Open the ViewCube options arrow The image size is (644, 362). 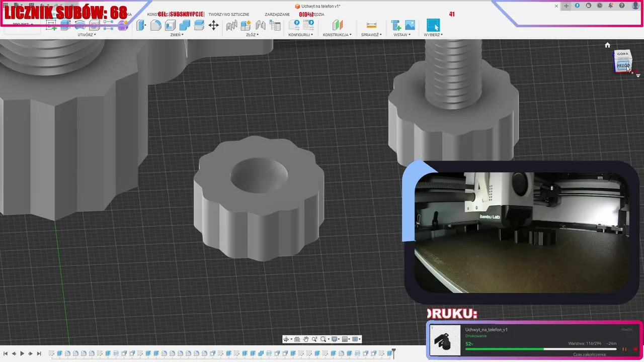pyautogui.click(x=638, y=75)
